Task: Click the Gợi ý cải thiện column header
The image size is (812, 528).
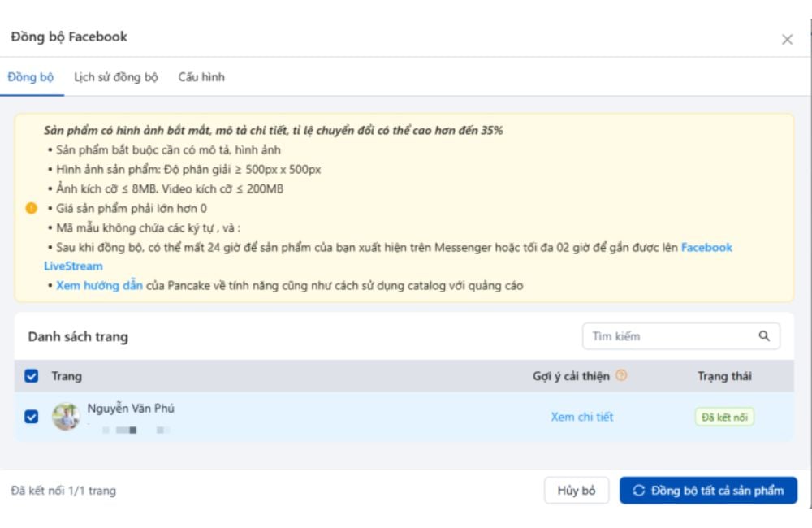Action: [571, 376]
